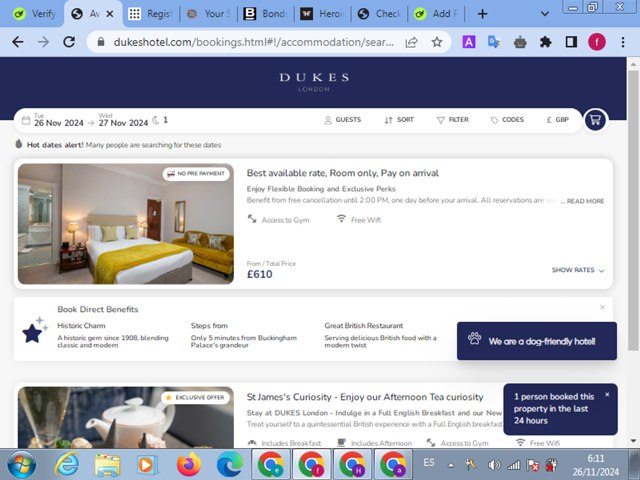
Task: Close the Book Direct Benefits panel
Action: (x=602, y=307)
